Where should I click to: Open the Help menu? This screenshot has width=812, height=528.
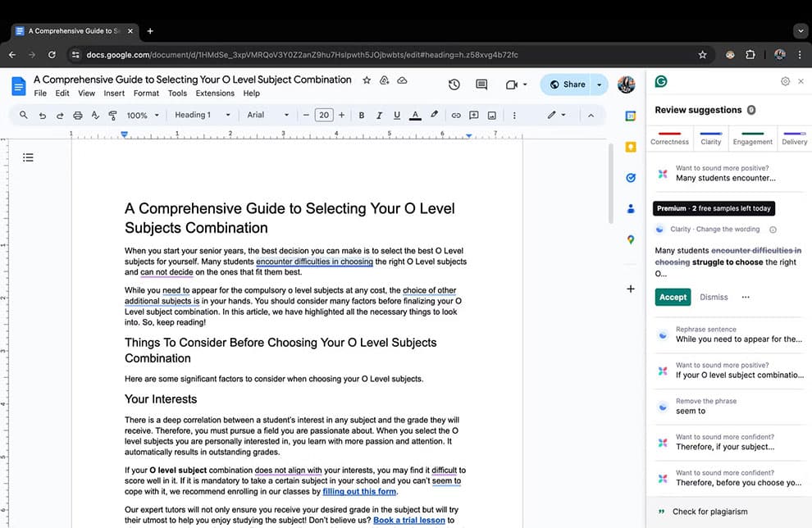(251, 93)
